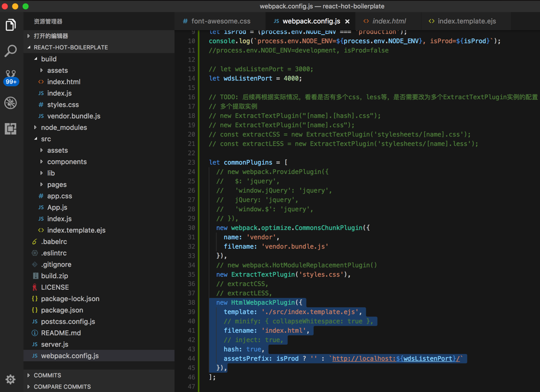This screenshot has width=540, height=392.
Task: Expand the node_modules folder
Action: (63, 127)
